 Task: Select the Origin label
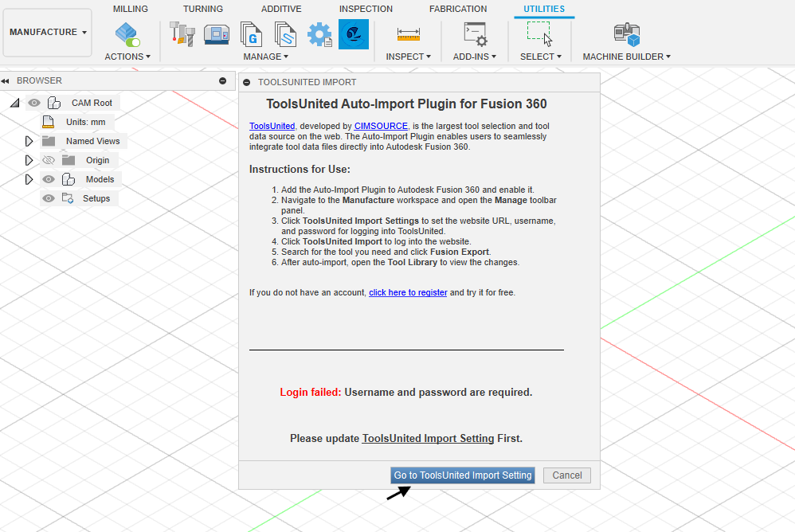(x=97, y=160)
